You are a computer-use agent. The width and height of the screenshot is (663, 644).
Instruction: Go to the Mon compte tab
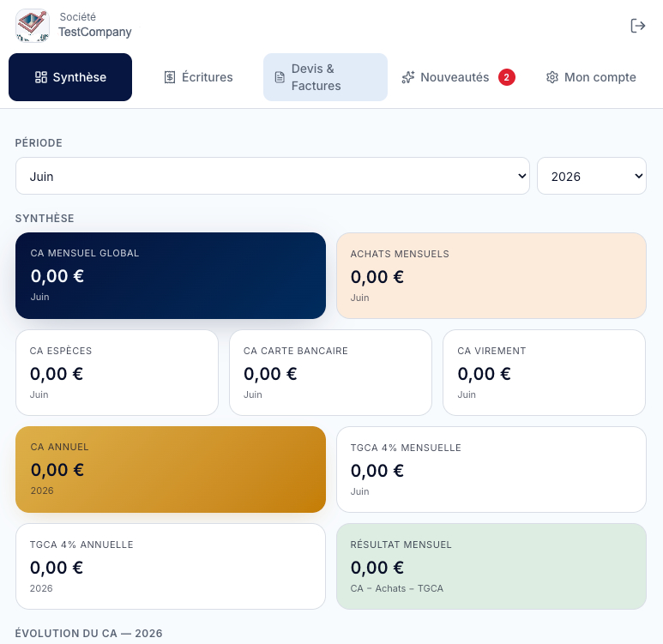[591, 77]
